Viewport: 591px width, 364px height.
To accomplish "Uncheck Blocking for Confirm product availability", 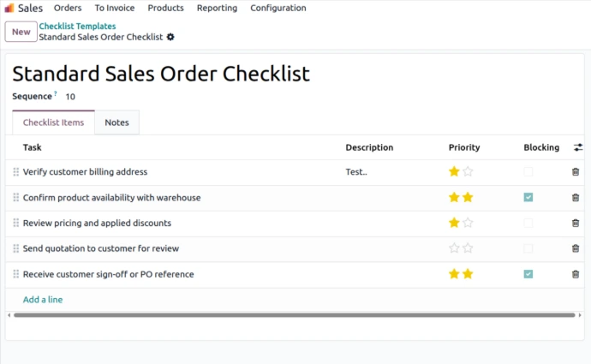I will click(x=528, y=198).
